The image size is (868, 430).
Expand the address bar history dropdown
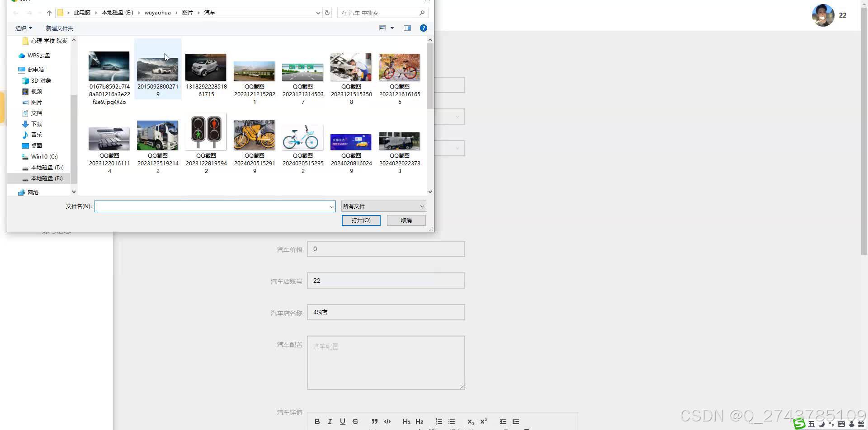click(318, 13)
